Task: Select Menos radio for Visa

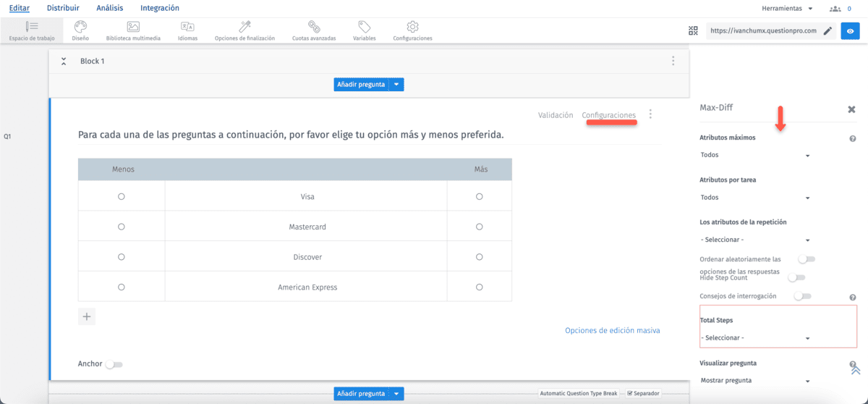Action: tap(121, 197)
